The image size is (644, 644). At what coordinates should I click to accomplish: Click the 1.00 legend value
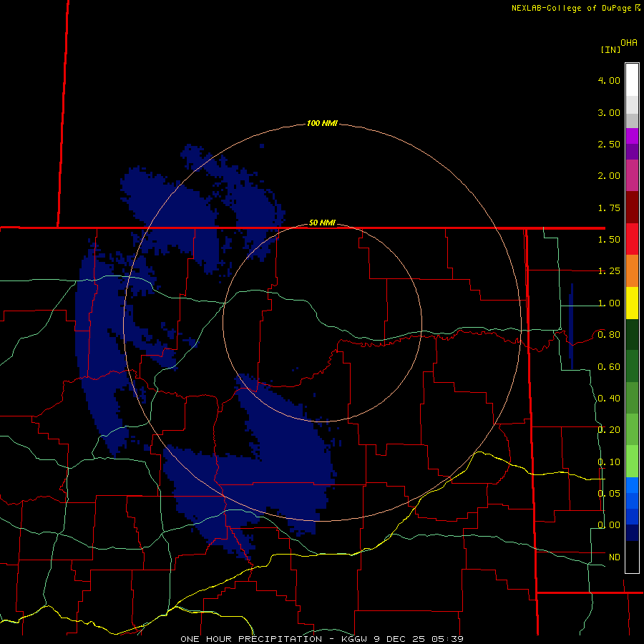(609, 303)
